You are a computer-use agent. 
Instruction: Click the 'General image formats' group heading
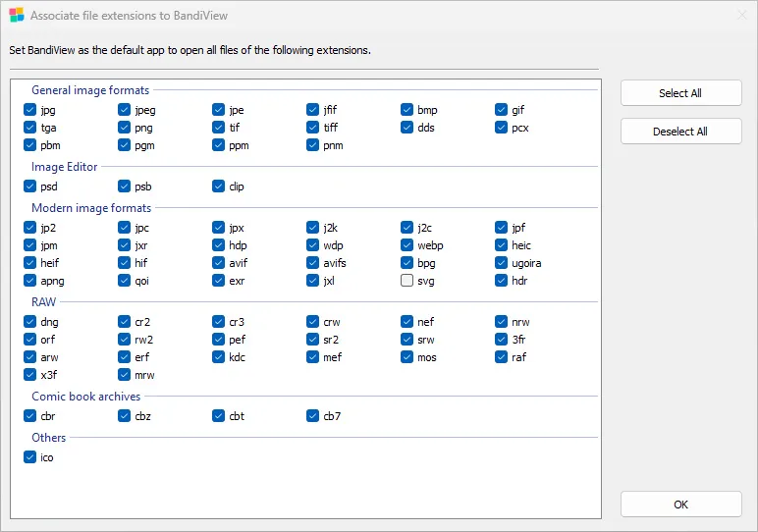click(x=90, y=90)
